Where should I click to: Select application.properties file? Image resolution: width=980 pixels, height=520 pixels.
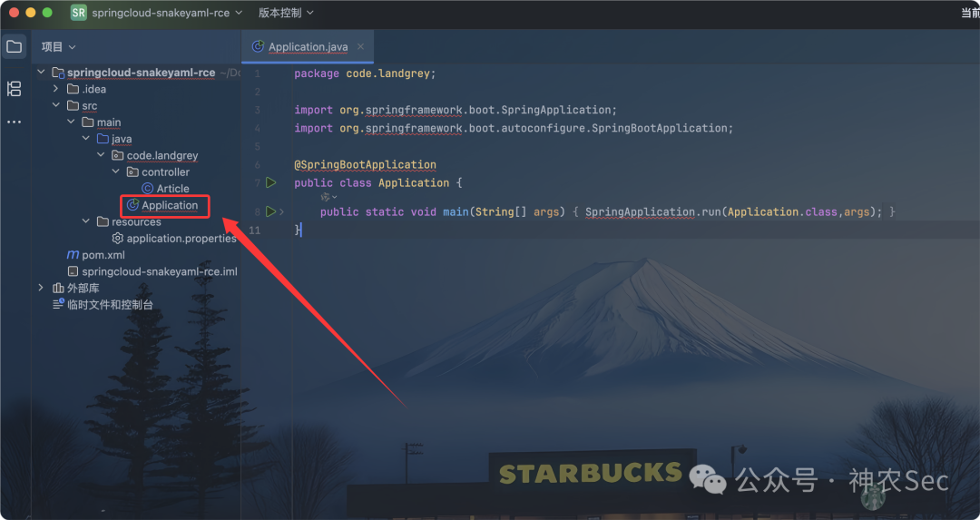tap(181, 238)
